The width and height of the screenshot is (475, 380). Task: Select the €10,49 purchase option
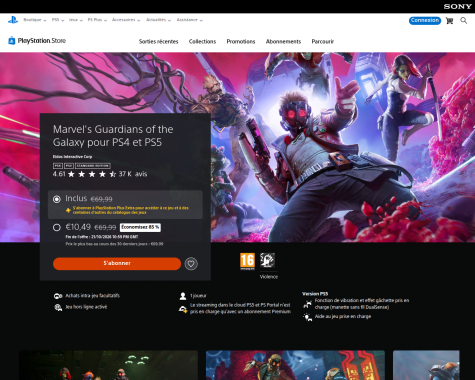point(57,227)
